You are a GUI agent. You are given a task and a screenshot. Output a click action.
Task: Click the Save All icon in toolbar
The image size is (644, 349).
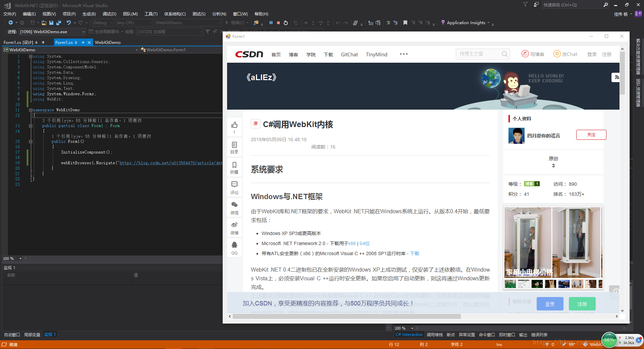click(59, 22)
